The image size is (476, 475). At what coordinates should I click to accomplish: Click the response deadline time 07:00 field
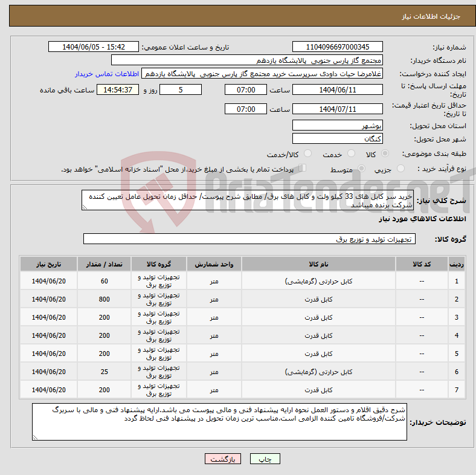tap(246, 89)
